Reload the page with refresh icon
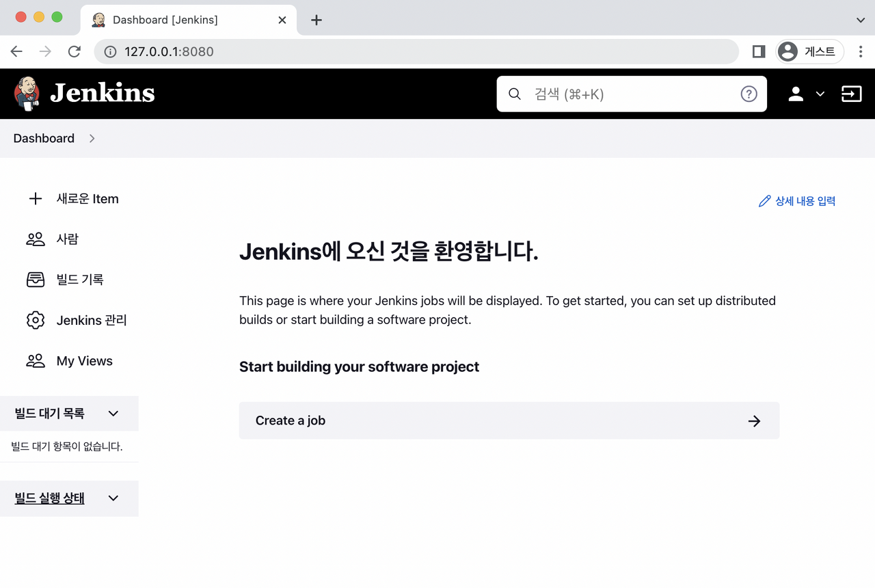 (x=75, y=52)
